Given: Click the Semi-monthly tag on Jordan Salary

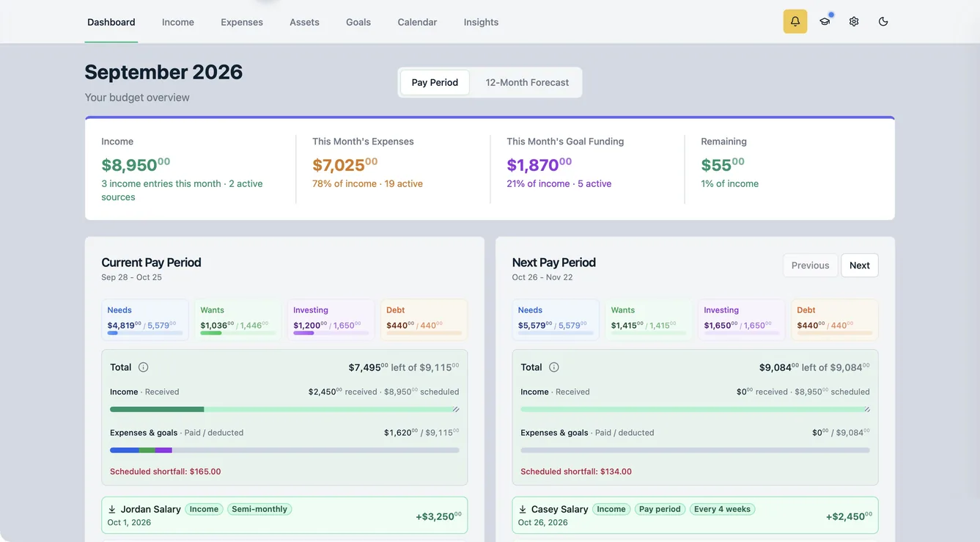Looking at the screenshot, I should (x=259, y=509).
